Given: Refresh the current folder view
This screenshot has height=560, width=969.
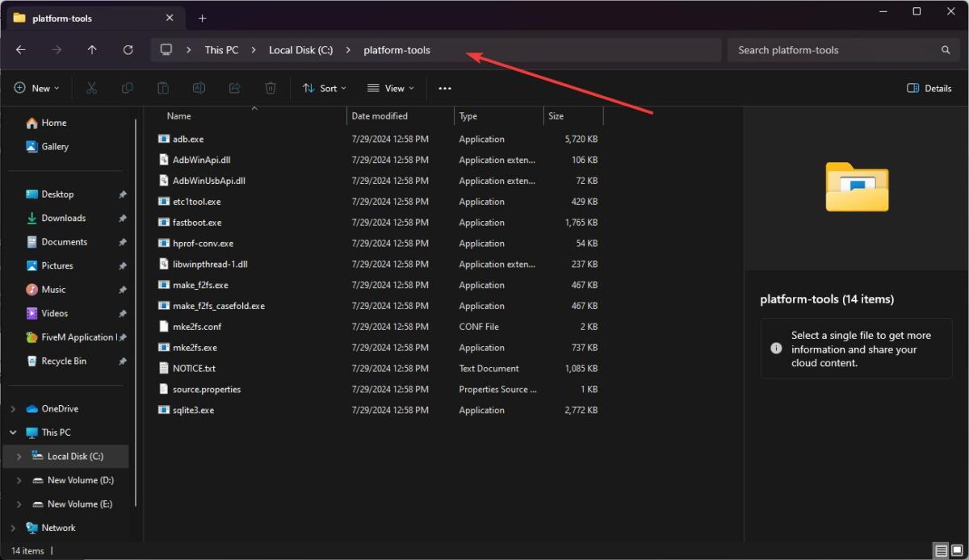Looking at the screenshot, I should 128,50.
